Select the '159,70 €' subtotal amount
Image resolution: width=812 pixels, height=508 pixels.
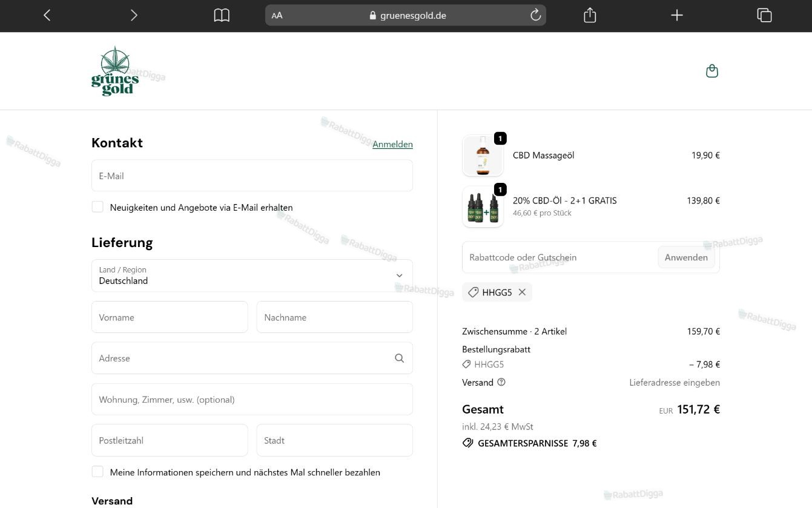point(703,331)
